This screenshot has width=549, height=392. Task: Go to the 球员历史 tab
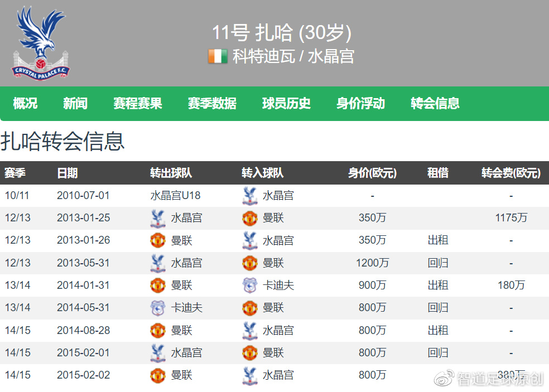point(286,103)
